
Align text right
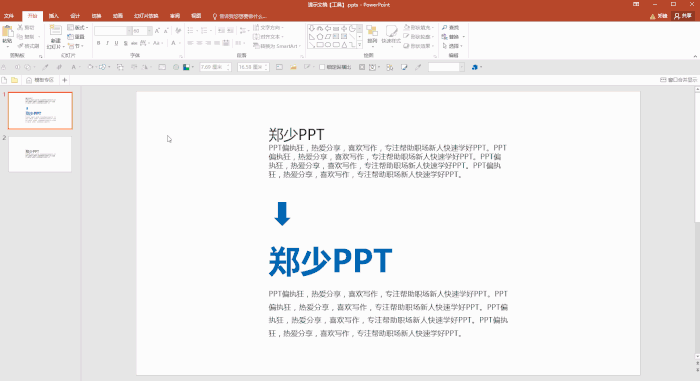[x=208, y=43]
